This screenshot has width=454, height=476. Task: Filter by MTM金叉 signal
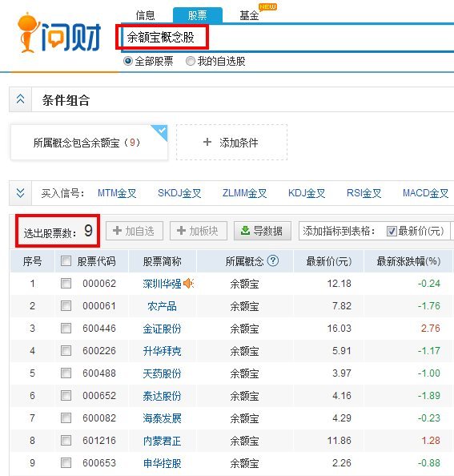coord(117,193)
